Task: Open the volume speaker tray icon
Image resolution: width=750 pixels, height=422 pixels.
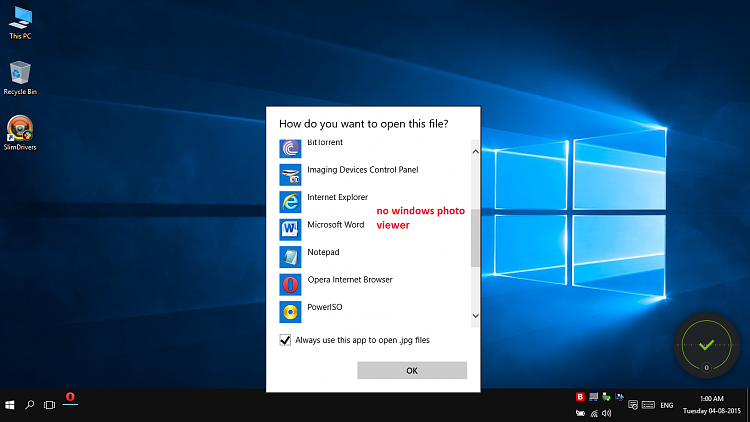Action: 607,413
